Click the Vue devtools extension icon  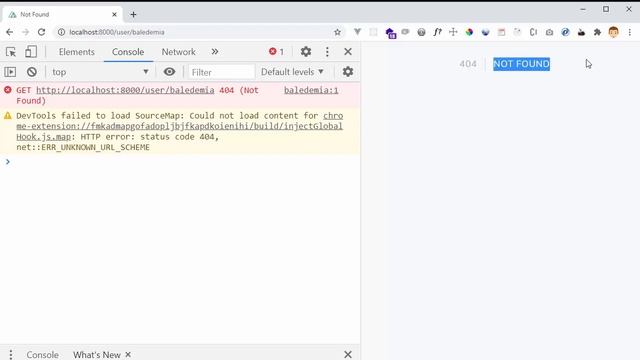358,32
